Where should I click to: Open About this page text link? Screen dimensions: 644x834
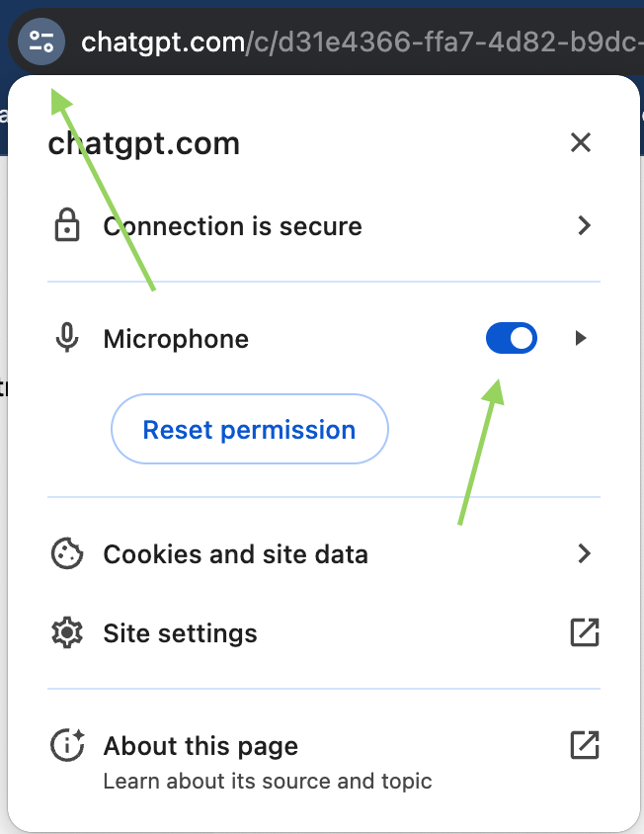tap(201, 746)
